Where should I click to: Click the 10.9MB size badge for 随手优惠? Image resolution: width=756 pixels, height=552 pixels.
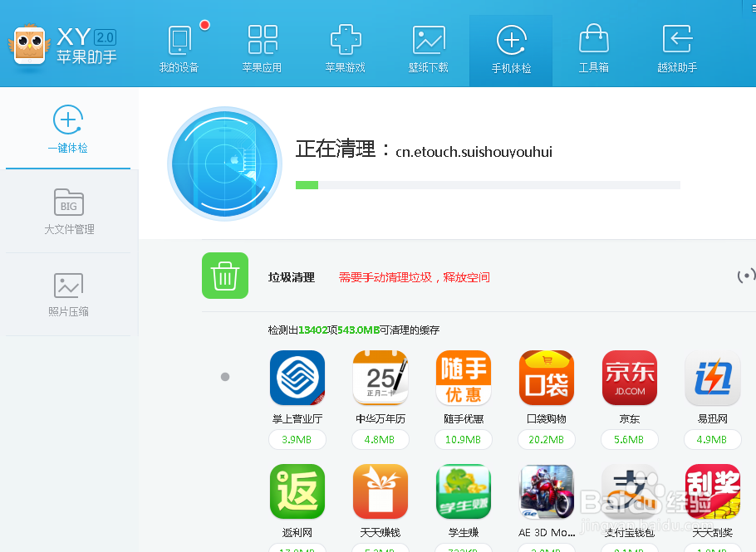click(x=463, y=439)
